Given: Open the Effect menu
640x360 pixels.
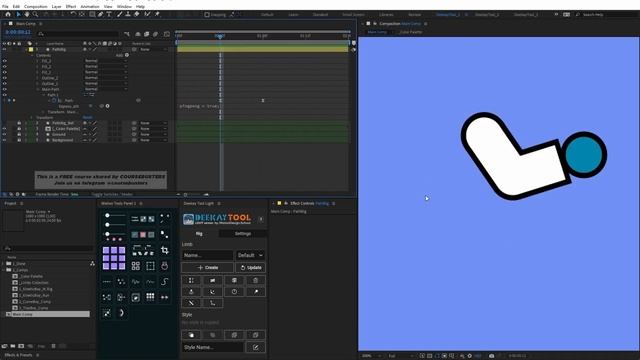Looking at the screenshot, I should (71, 7).
